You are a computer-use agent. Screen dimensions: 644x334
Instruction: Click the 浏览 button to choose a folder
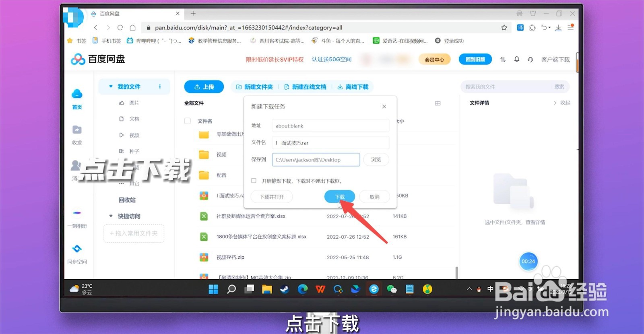coord(376,159)
